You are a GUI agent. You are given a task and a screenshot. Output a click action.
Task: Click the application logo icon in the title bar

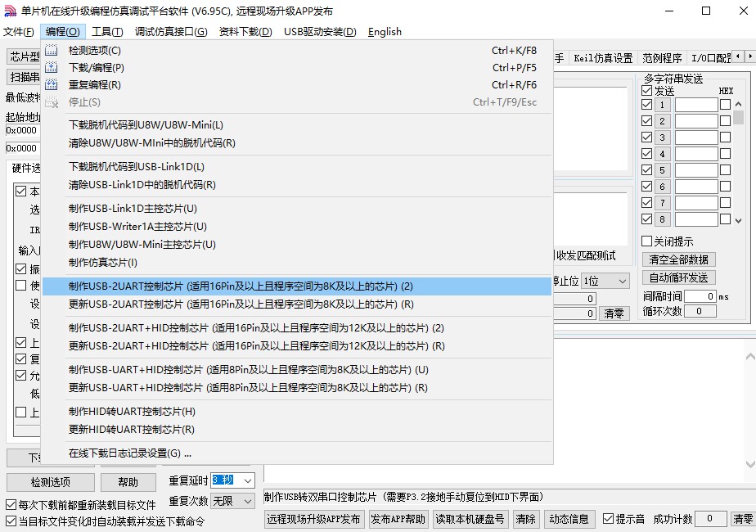pos(10,11)
